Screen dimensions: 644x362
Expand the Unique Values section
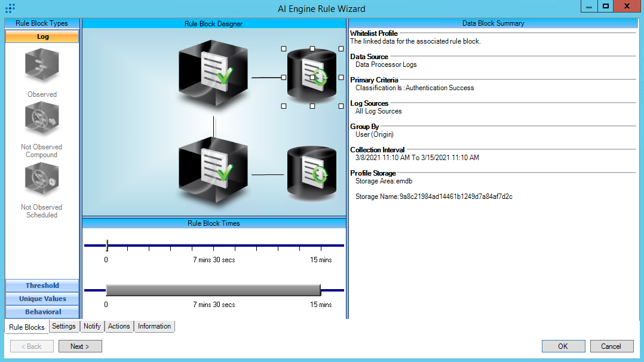pos(42,299)
